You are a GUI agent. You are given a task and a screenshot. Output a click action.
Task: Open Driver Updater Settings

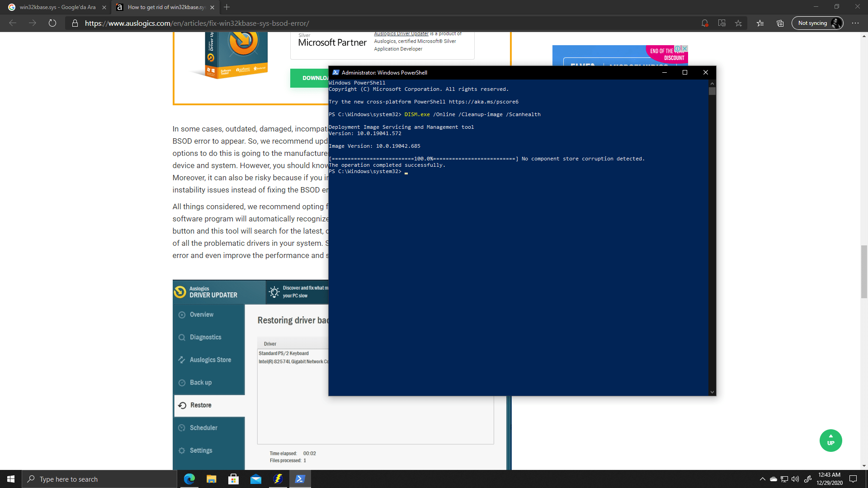click(201, 450)
